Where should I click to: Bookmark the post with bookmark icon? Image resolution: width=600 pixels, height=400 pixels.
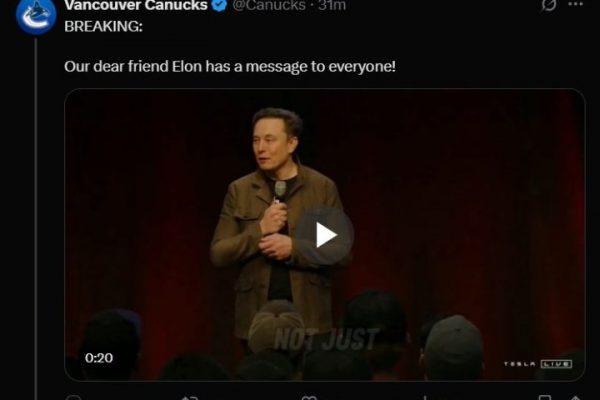[x=545, y=398]
